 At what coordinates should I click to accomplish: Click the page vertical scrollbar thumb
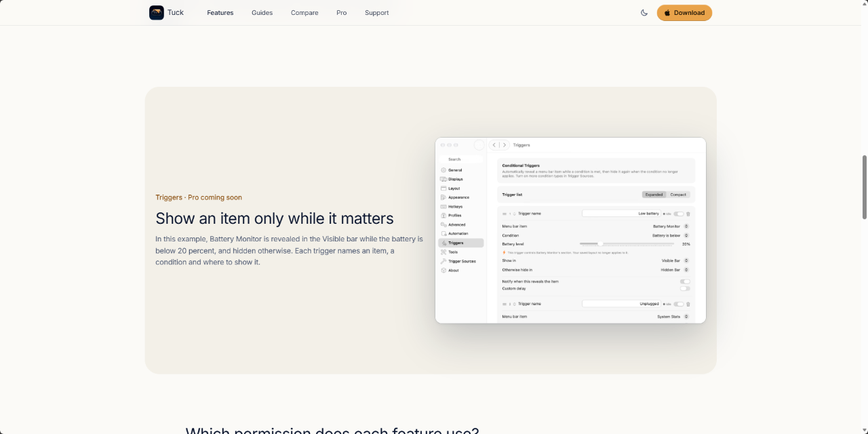(865, 187)
